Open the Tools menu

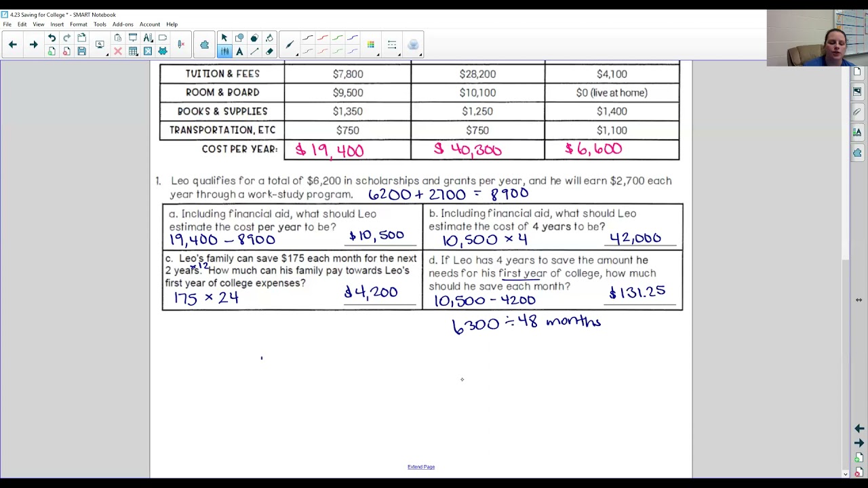(100, 24)
